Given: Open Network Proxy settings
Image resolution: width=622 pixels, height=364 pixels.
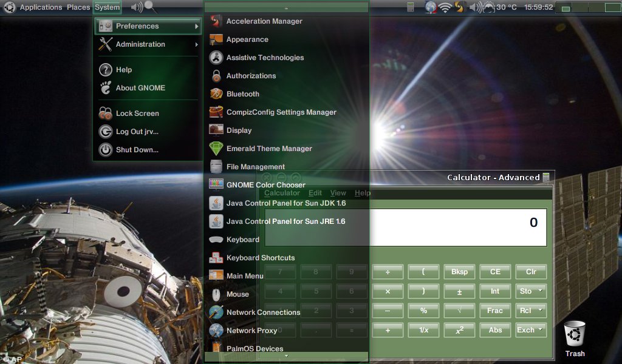Looking at the screenshot, I should tap(287, 331).
